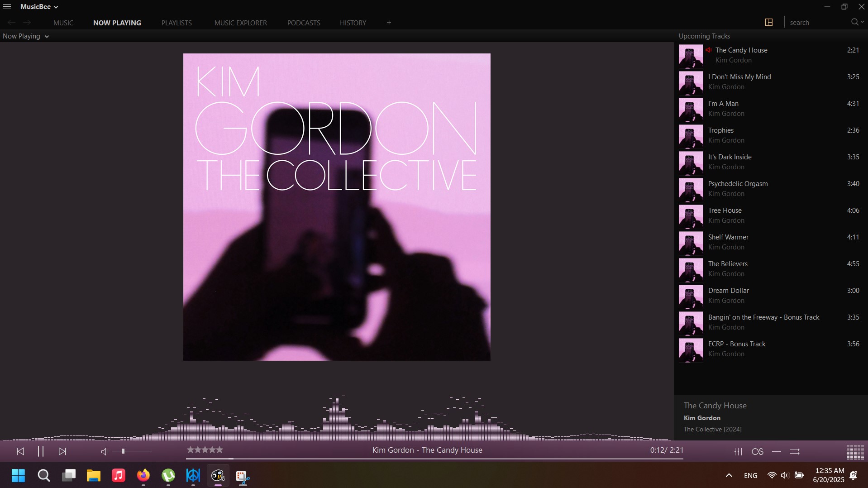Toggle the panel layout icon
Viewport: 868px width, 488px height.
(769, 22)
